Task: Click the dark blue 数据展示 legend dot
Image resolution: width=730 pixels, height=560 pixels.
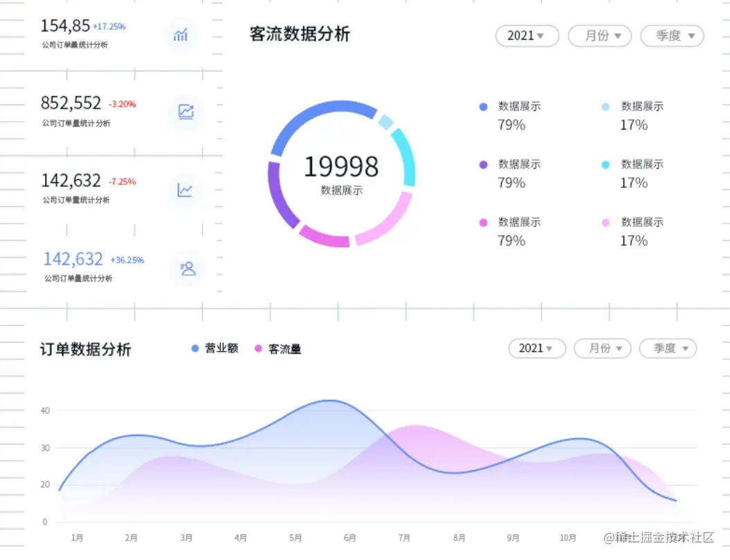Action: coord(482,107)
